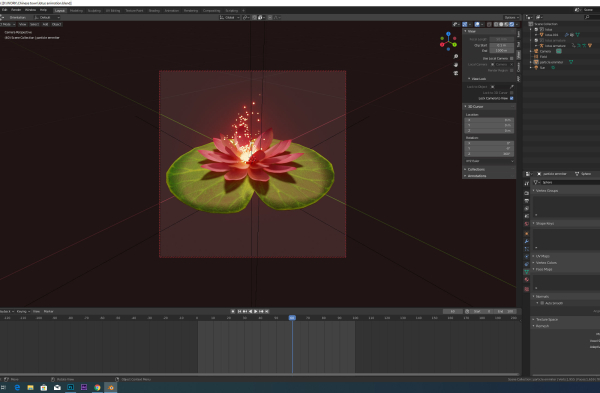Collapse the Shape Keys panel
The width and height of the screenshot is (600, 393).
534,223
